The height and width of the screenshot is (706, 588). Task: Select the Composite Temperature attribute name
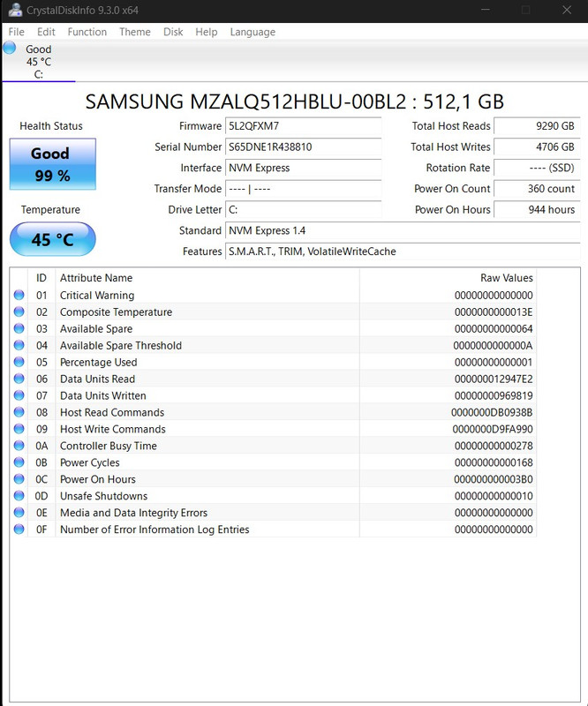[116, 312]
